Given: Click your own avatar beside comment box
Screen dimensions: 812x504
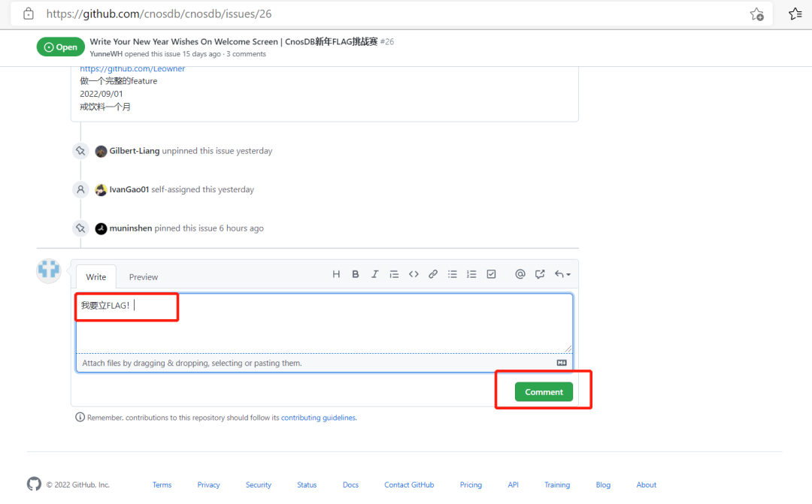Looking at the screenshot, I should [x=49, y=270].
